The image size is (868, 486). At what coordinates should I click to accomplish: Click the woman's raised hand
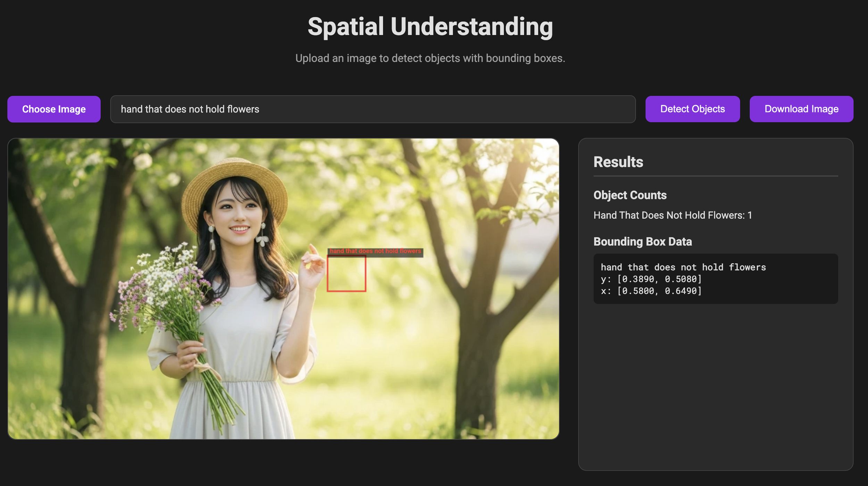coord(312,267)
